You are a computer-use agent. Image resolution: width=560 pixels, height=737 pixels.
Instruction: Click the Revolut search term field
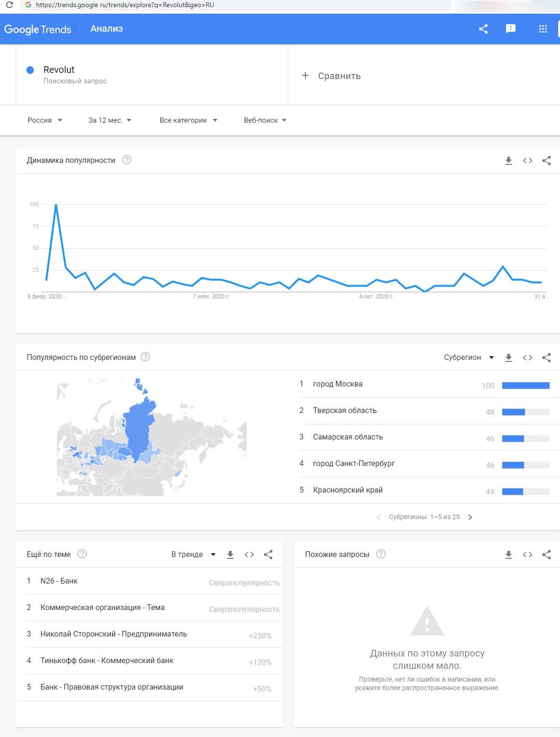[59, 70]
